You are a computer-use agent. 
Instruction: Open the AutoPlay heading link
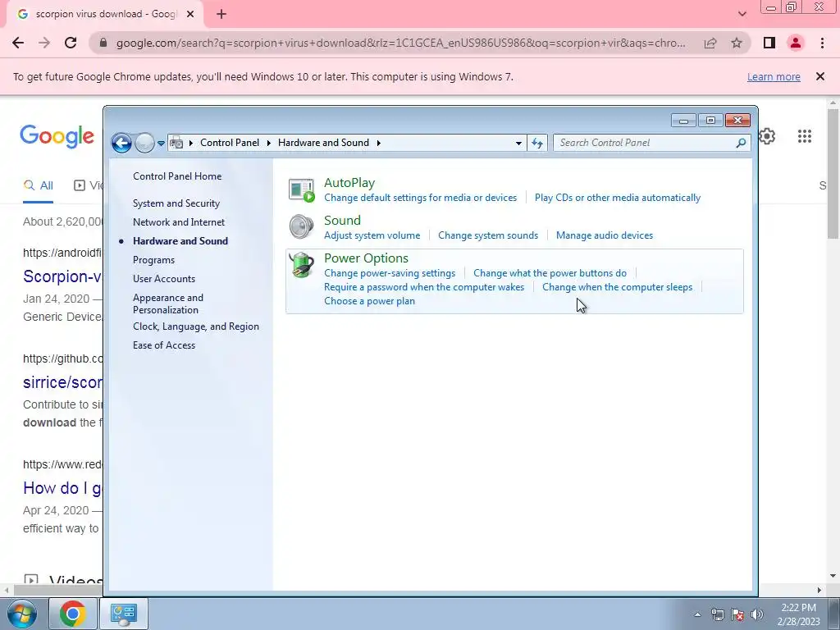[x=349, y=183]
